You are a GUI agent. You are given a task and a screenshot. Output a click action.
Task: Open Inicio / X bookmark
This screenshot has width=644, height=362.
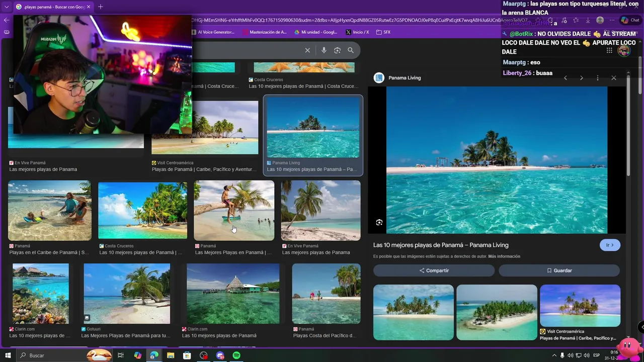357,32
